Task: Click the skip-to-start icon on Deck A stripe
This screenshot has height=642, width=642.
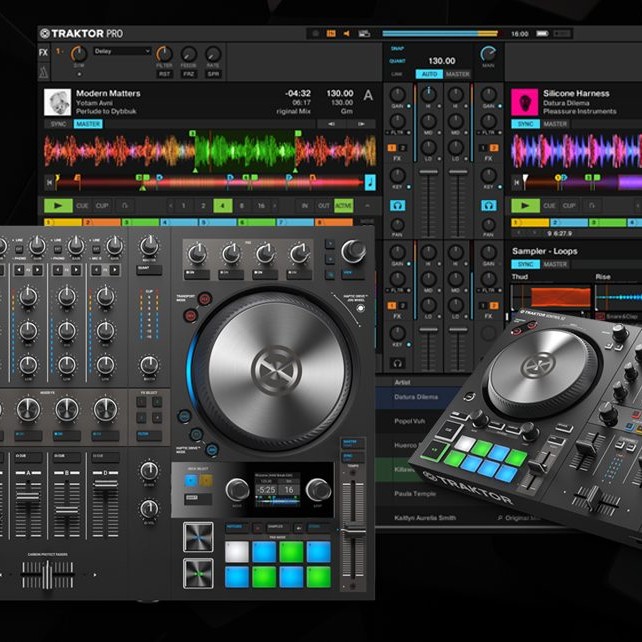Action: coord(50,182)
